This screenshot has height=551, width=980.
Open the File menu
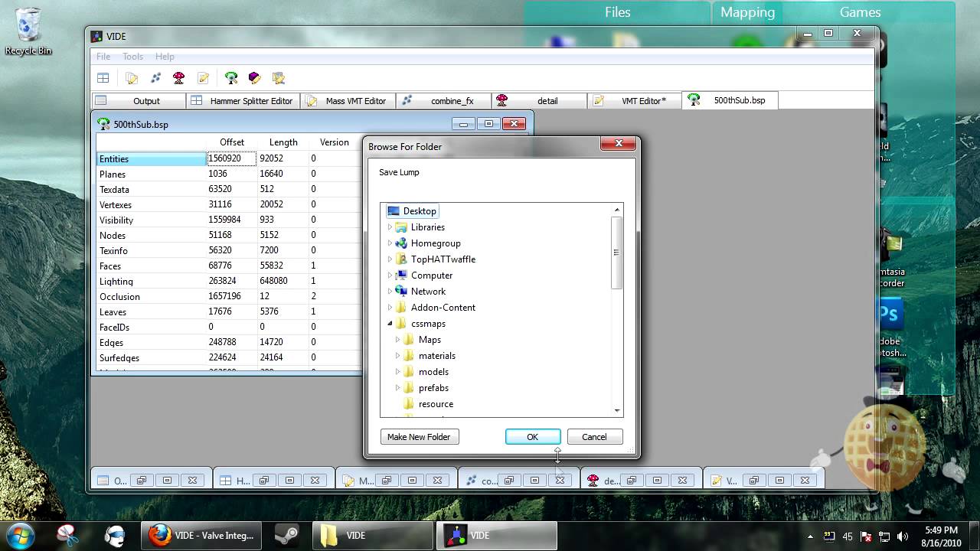103,57
